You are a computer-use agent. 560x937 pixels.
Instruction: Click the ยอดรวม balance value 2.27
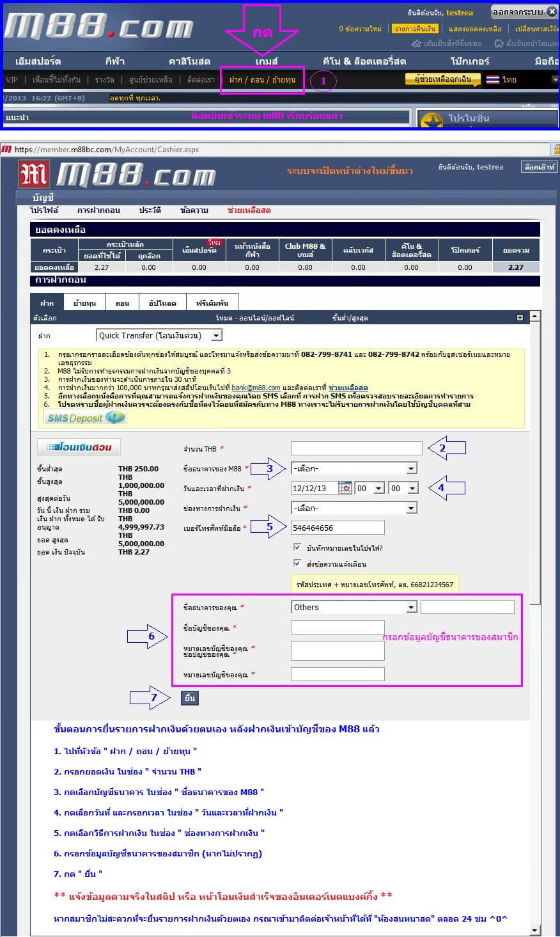point(515,267)
